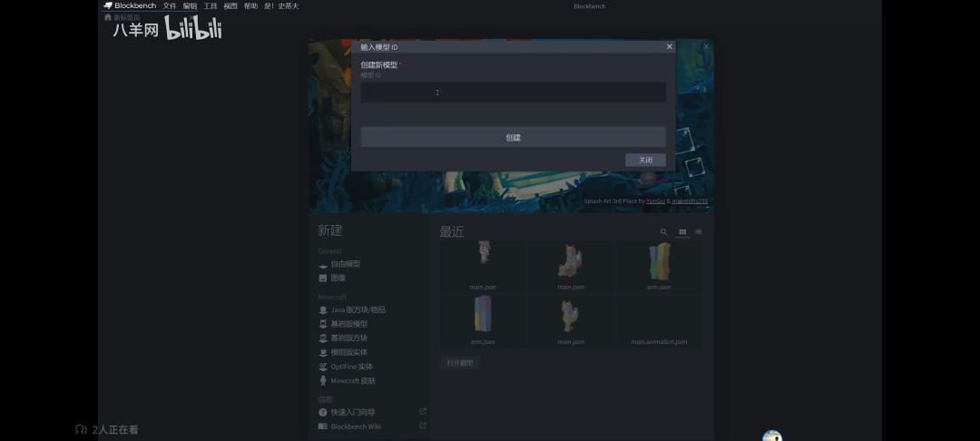
Task: Switch recent models to grid view
Action: click(682, 231)
